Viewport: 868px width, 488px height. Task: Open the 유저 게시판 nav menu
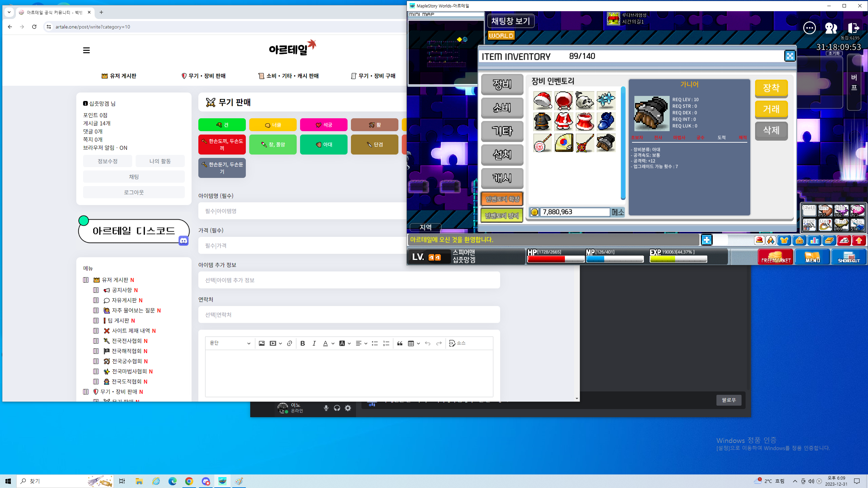tap(119, 76)
